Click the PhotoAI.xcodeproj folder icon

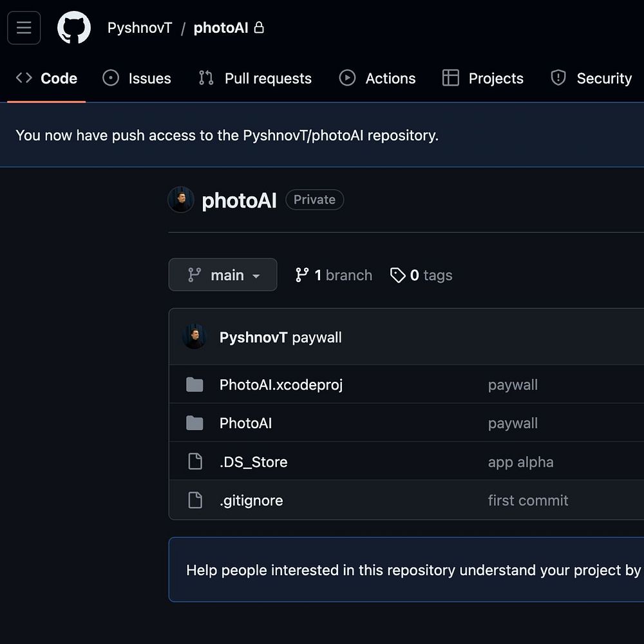[194, 385]
